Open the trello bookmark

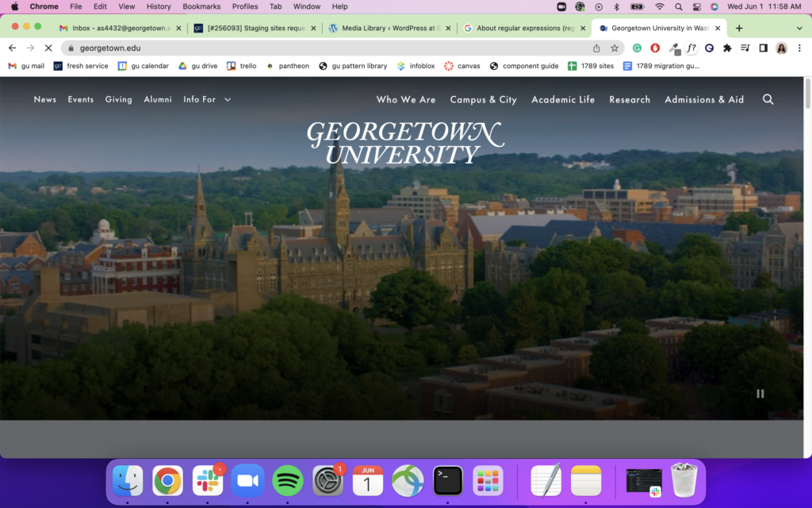click(x=241, y=66)
